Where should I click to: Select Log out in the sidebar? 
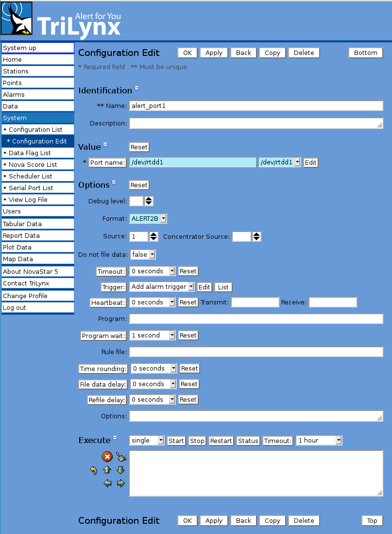tap(38, 307)
